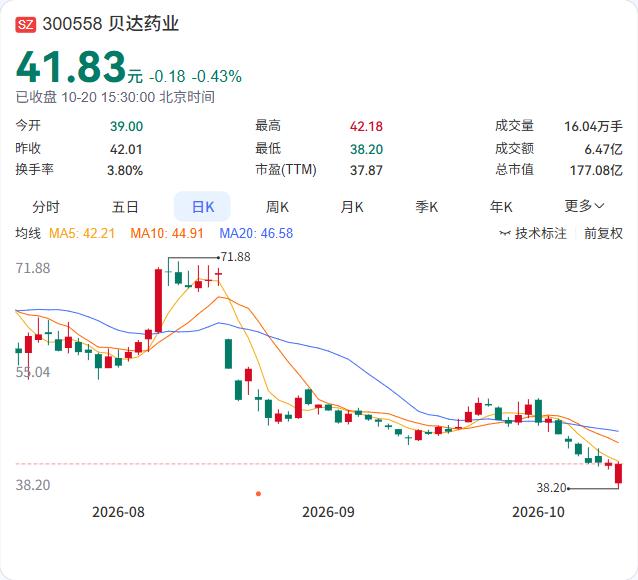Select the 日K daily candlestick tab
The height and width of the screenshot is (580, 638).
click(x=202, y=206)
